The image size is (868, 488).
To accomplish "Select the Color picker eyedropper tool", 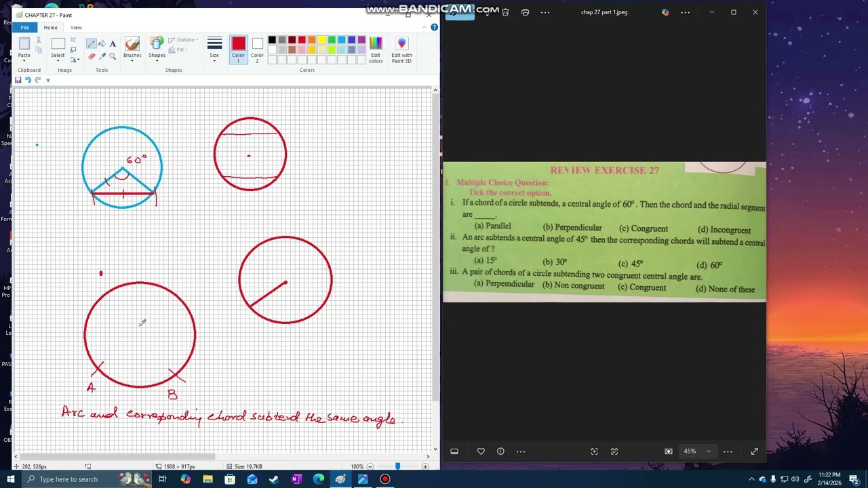I will point(102,56).
